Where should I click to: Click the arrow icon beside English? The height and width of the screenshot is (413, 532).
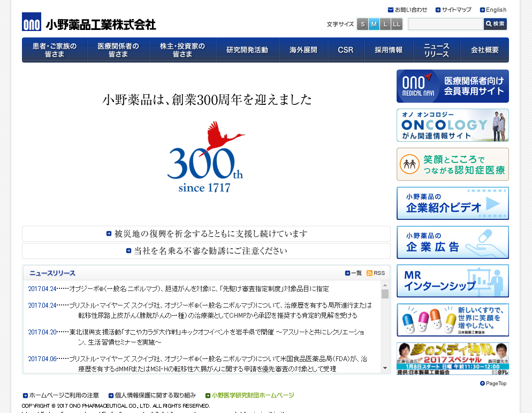tap(482, 10)
